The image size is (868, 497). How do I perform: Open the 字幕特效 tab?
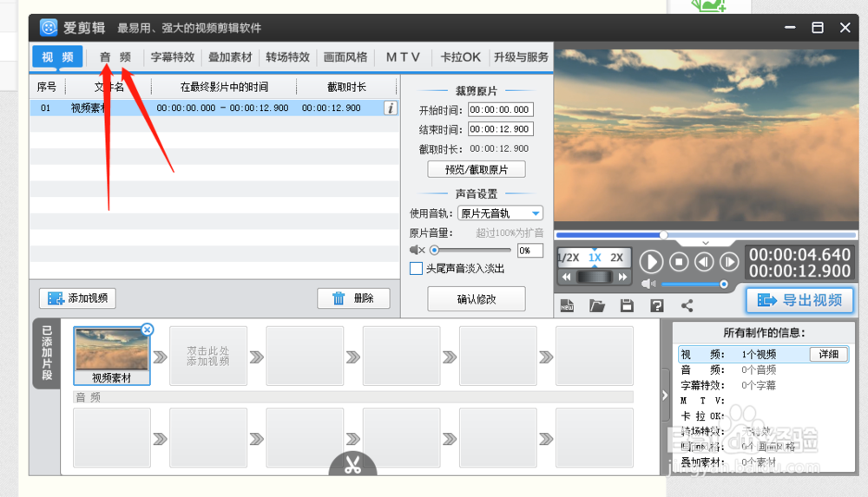173,57
